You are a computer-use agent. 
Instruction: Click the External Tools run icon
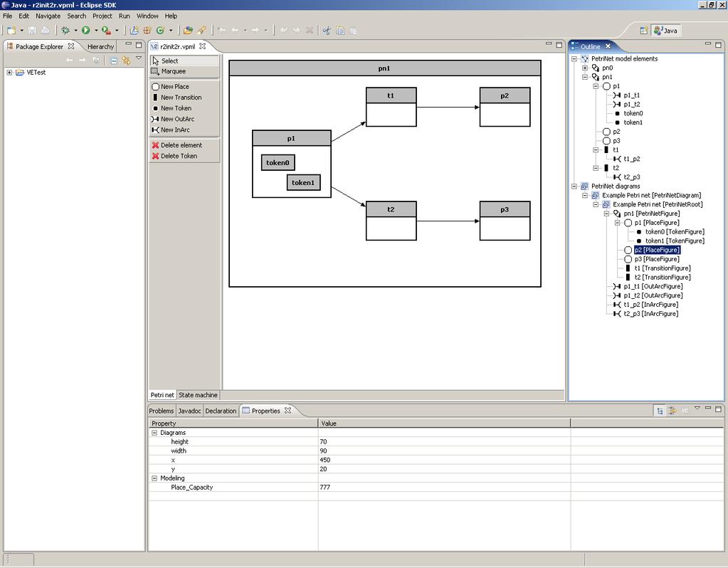[x=106, y=31]
